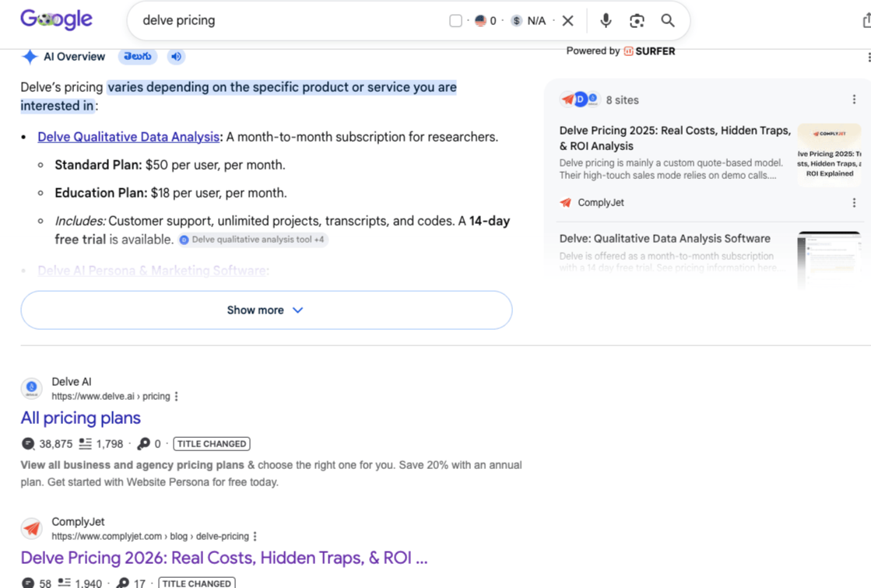Viewport: 871px width, 588px height.
Task: Open Delve: Qualitative Data Analysis Software card
Action: coord(665,238)
